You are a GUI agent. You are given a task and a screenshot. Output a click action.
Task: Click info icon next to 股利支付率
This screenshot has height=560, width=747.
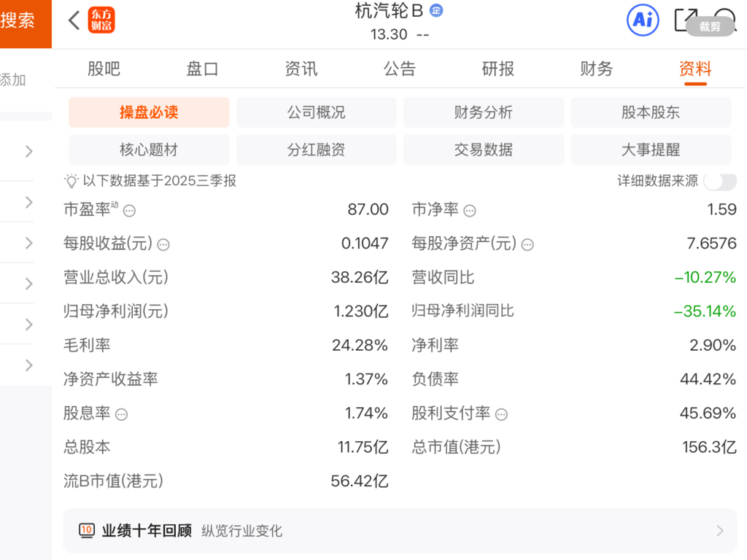[501, 415]
